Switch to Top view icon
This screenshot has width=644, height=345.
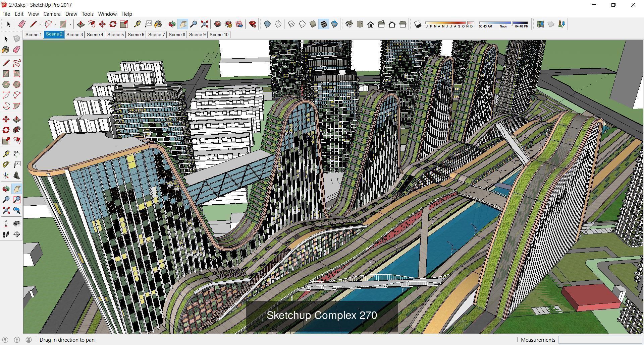point(360,24)
